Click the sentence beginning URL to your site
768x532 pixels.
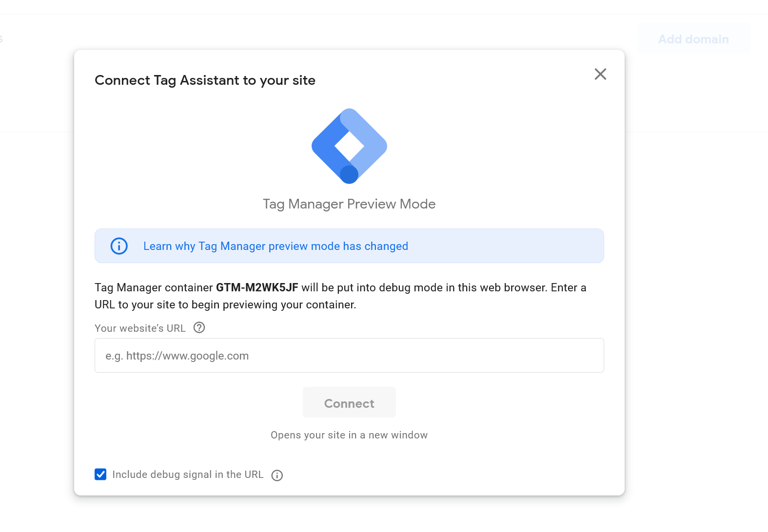[225, 305]
